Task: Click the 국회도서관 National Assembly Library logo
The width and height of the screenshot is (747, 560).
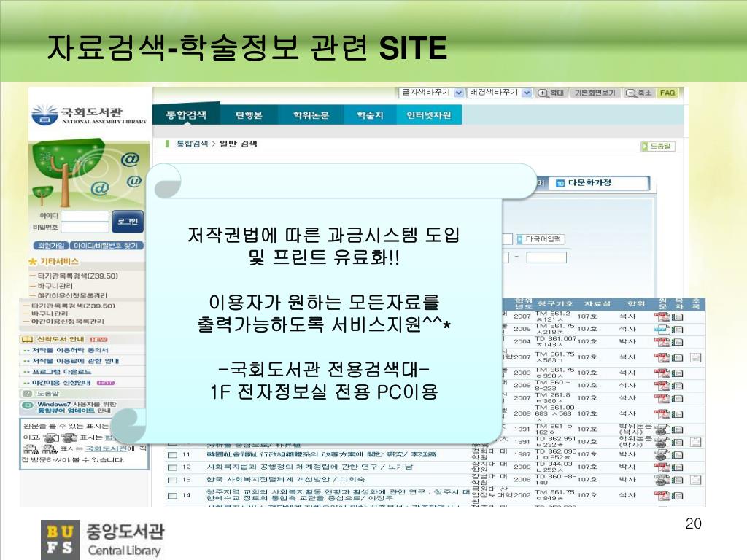Action: tap(89, 114)
